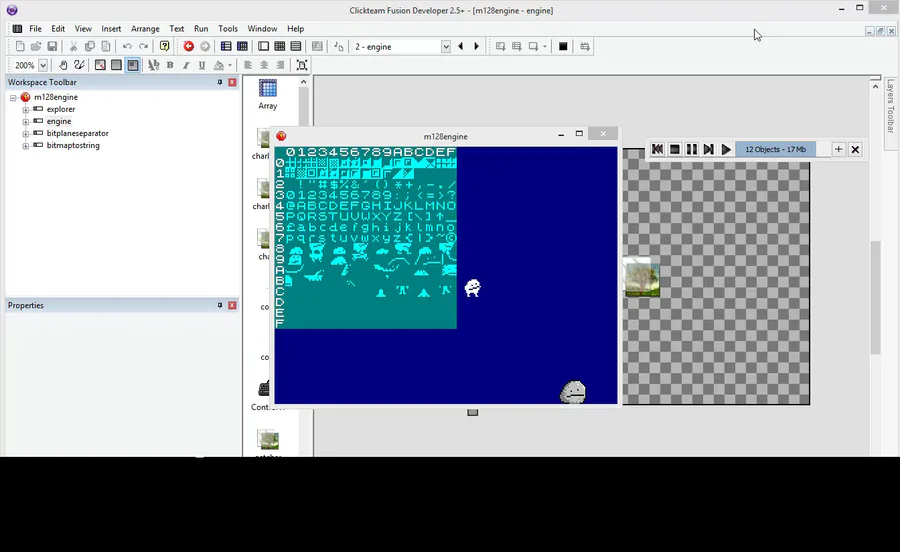Redo the last undone action

pos(143,46)
